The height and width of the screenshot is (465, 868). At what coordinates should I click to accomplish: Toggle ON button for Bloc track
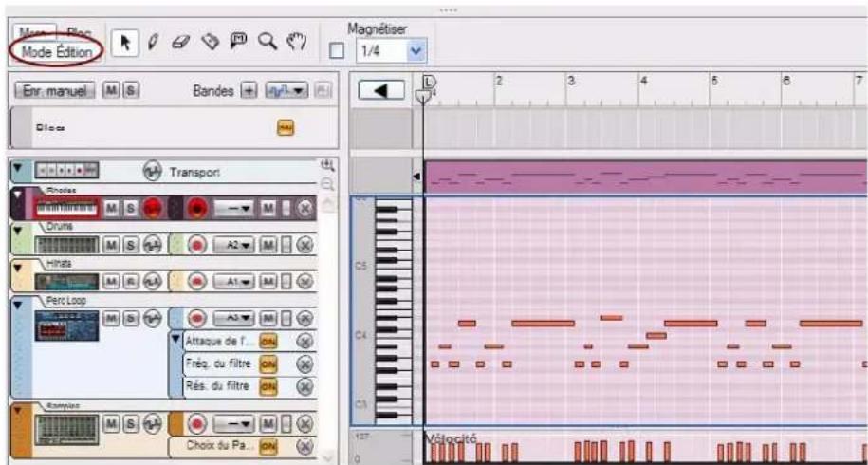[286, 128]
